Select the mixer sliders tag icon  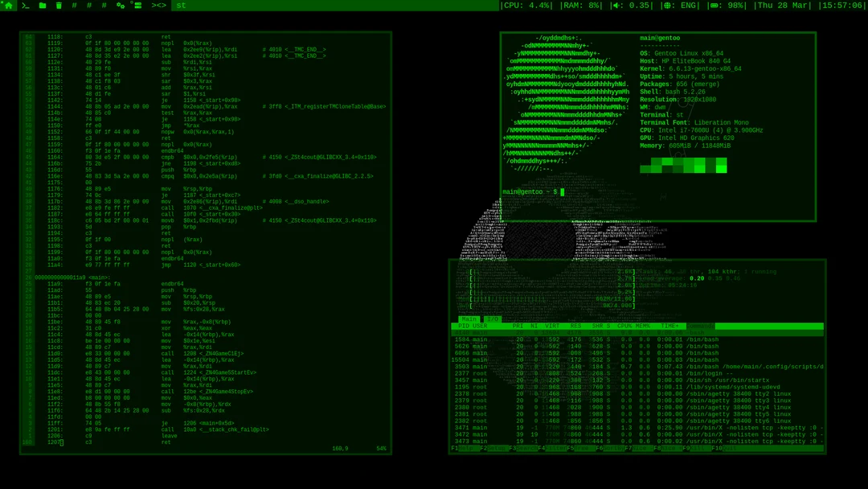click(x=138, y=6)
